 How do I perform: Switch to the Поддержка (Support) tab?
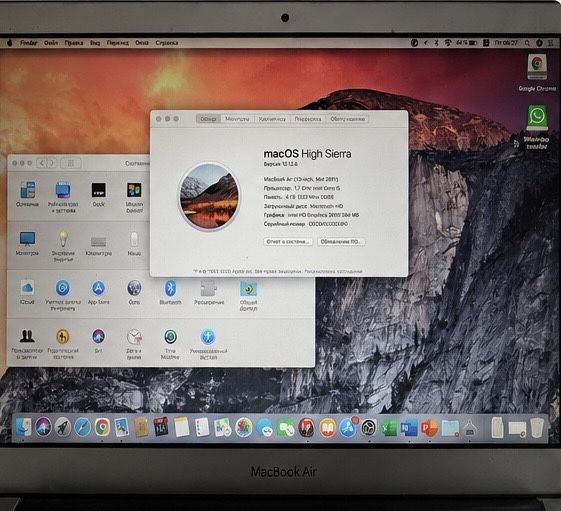click(x=308, y=119)
